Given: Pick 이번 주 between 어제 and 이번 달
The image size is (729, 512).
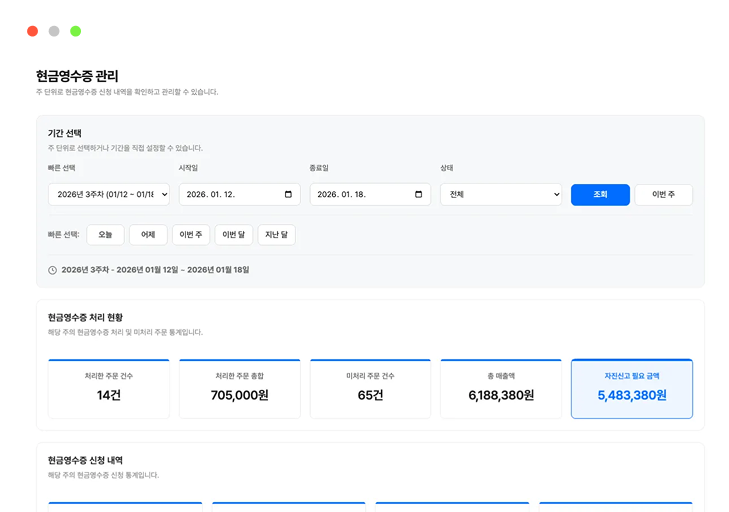Looking at the screenshot, I should pyautogui.click(x=191, y=235).
